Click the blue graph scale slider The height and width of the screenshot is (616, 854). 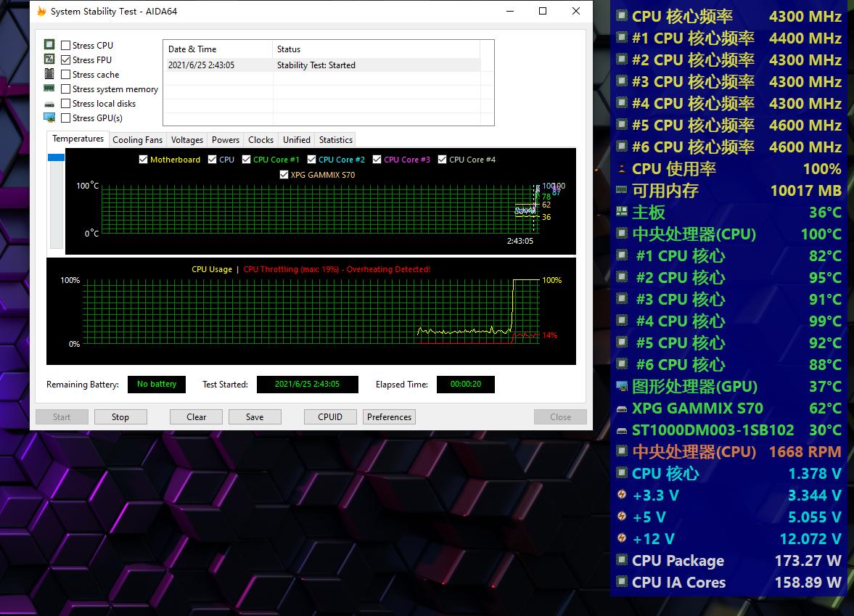[56, 157]
